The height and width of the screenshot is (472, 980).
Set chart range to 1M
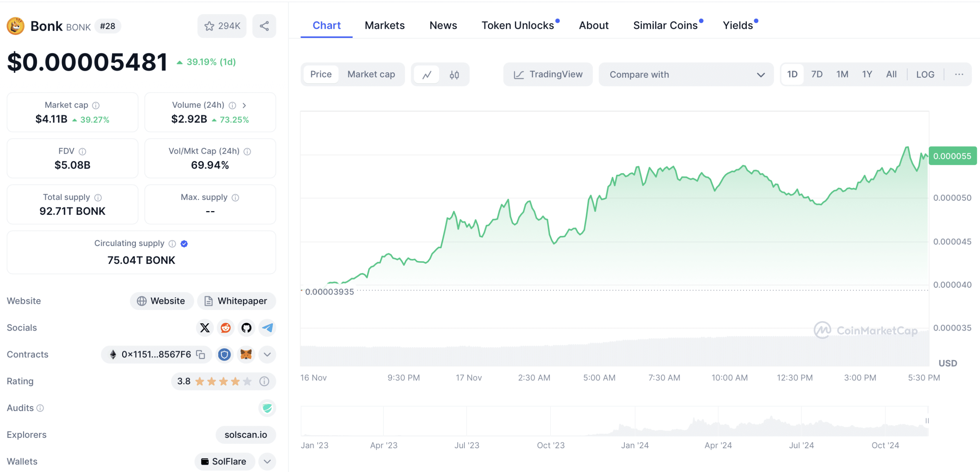click(x=842, y=75)
